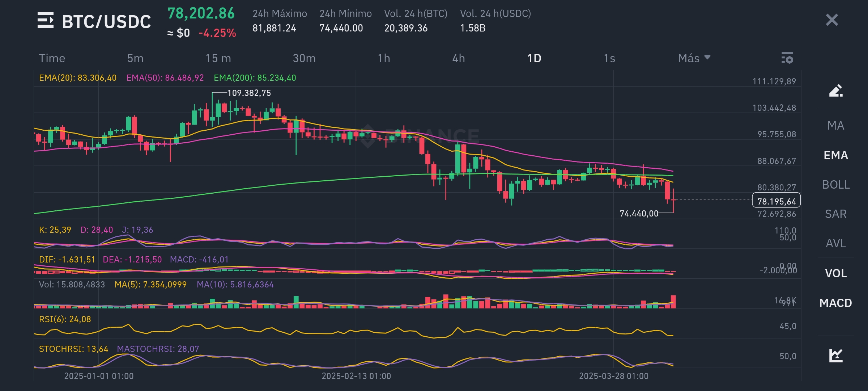This screenshot has height=391, width=868.
Task: Tap the 2025-02-13 01:00 date label
Action: [356, 376]
